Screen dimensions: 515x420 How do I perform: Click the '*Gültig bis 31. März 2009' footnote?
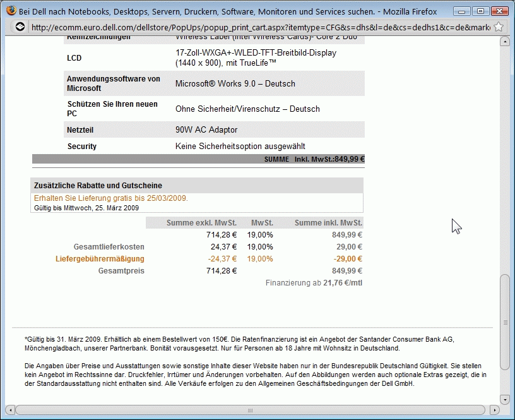[239, 344]
